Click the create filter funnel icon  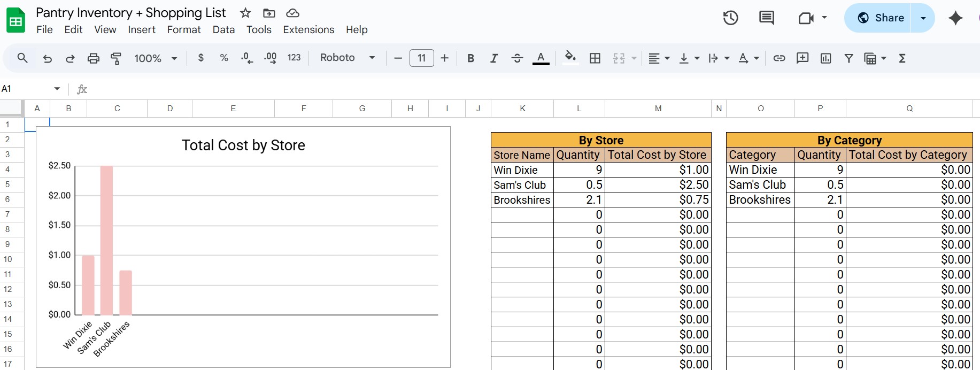(x=848, y=58)
